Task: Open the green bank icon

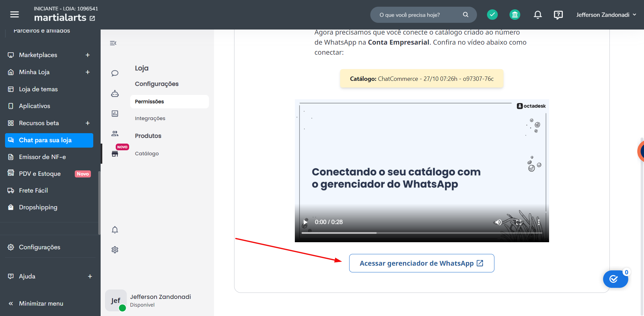Action: pos(515,15)
